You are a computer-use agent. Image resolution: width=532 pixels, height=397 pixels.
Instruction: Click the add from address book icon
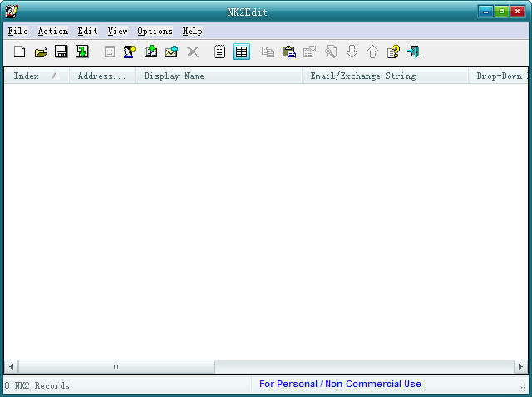pos(150,51)
